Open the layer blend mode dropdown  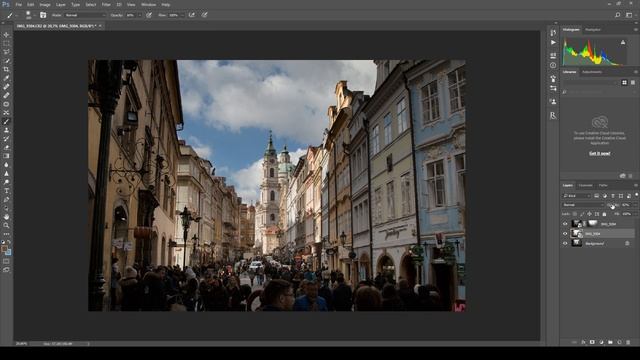point(583,205)
